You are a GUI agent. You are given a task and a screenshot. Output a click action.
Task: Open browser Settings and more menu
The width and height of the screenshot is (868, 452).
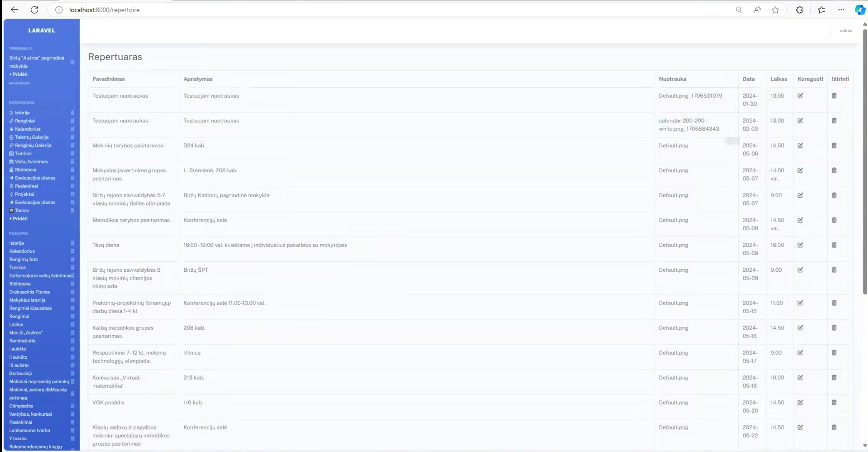click(841, 10)
